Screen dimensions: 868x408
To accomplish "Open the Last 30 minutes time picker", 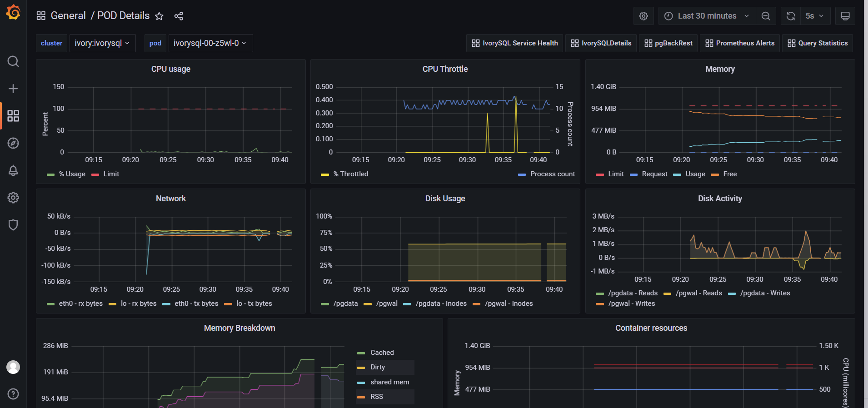I will click(x=707, y=16).
